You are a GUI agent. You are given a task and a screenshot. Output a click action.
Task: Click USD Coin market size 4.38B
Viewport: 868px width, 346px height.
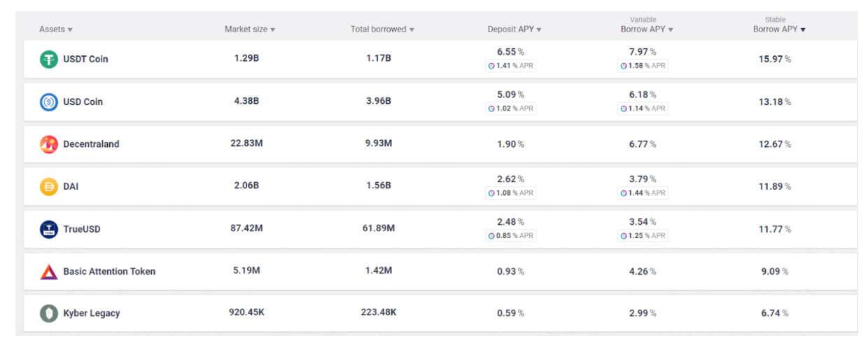point(246,101)
